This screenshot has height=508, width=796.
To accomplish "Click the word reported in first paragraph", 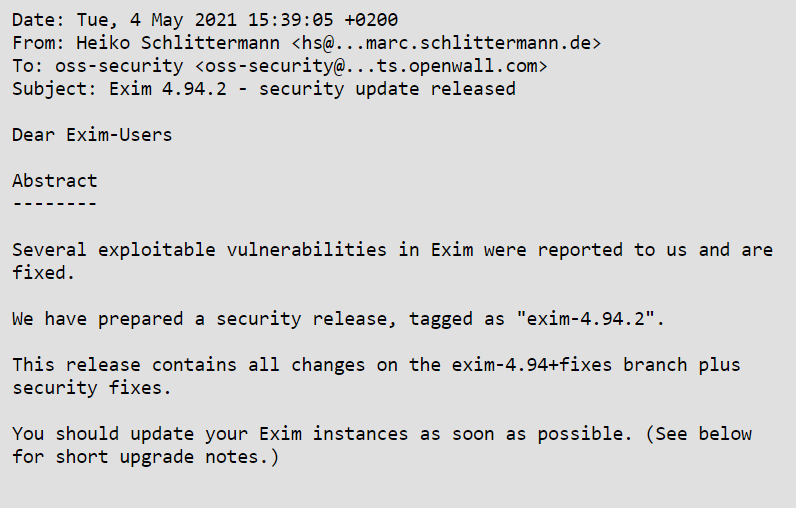I will coord(580,250).
